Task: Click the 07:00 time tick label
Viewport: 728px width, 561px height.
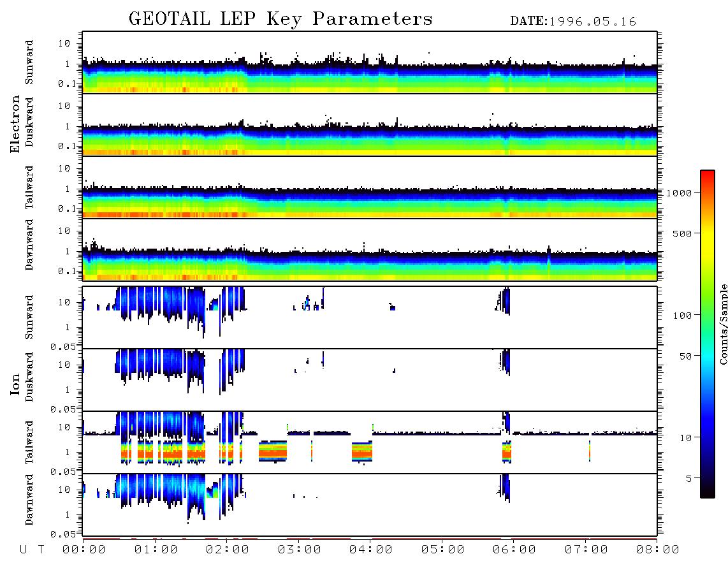Action: pos(586,550)
